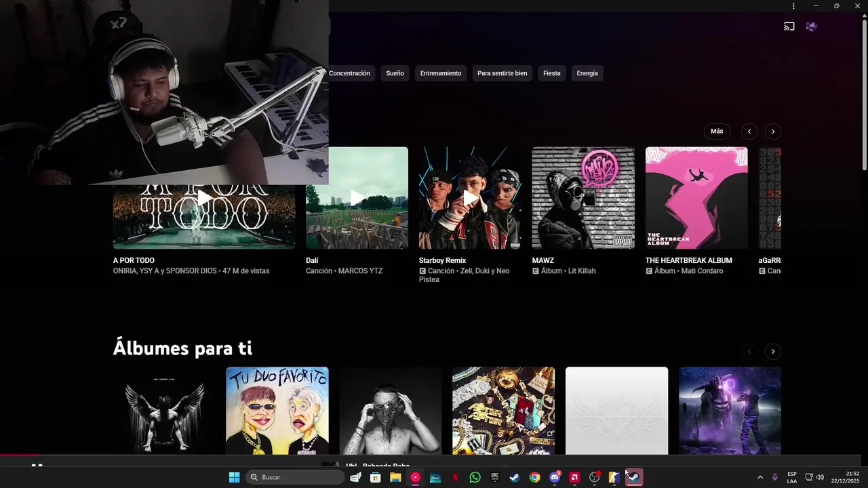868x488 pixels.
Task: Play the A POR TODO video
Action: point(204,198)
